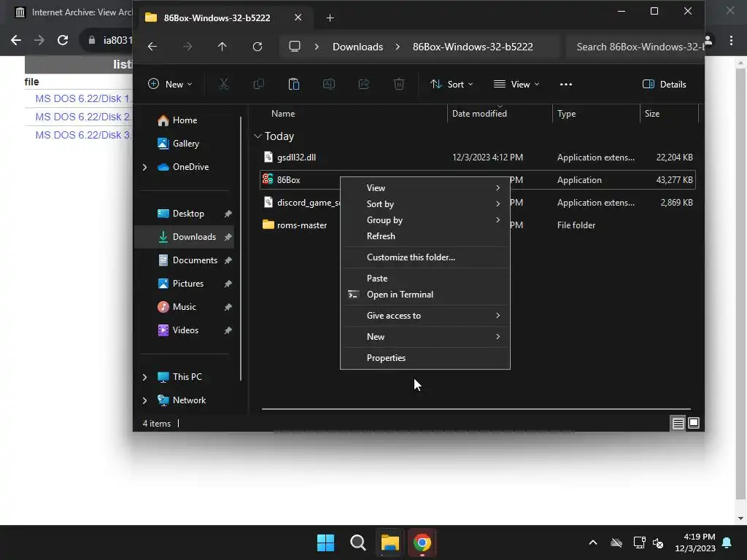Image resolution: width=747 pixels, height=560 pixels.
Task: Click File Explorer icon on taskbar
Action: pyautogui.click(x=390, y=542)
